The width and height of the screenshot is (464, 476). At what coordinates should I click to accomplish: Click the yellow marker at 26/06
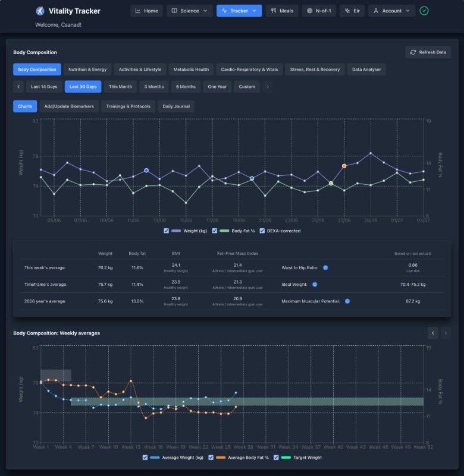331,184
